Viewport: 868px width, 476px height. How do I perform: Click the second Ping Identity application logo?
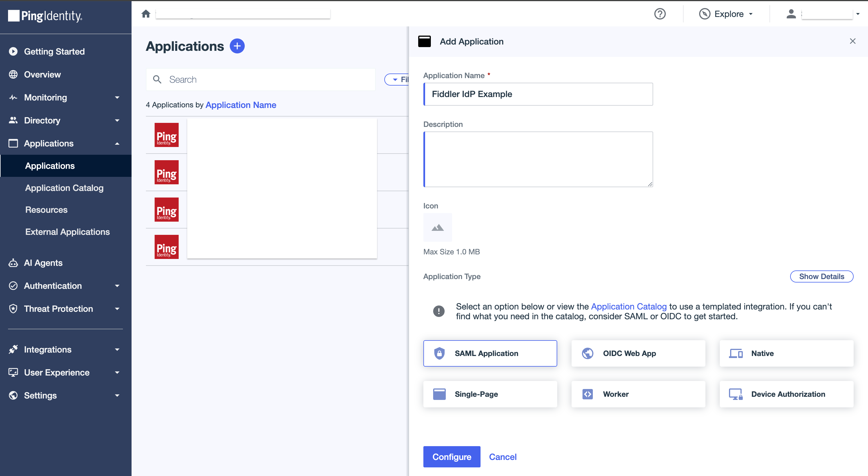click(x=167, y=172)
